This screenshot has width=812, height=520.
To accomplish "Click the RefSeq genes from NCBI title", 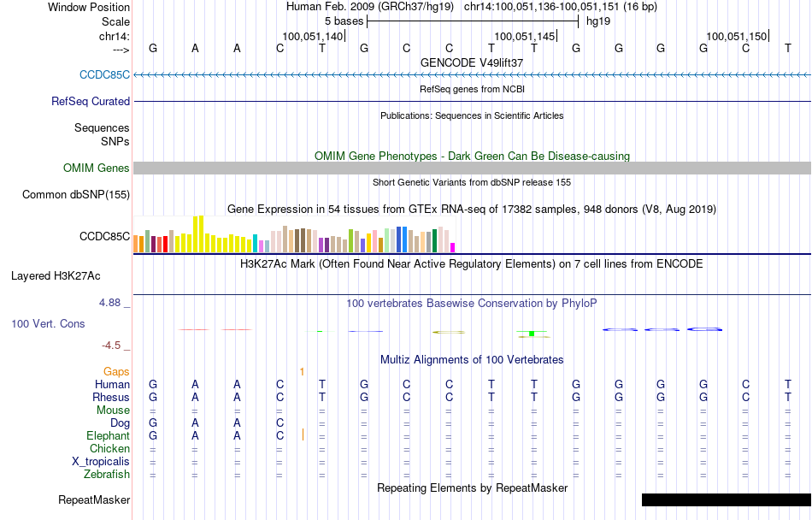I will point(473,89).
